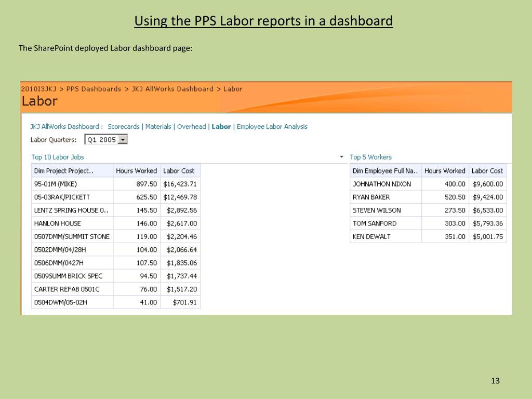
Task: Open the Materials dashboard page
Action: coord(158,127)
